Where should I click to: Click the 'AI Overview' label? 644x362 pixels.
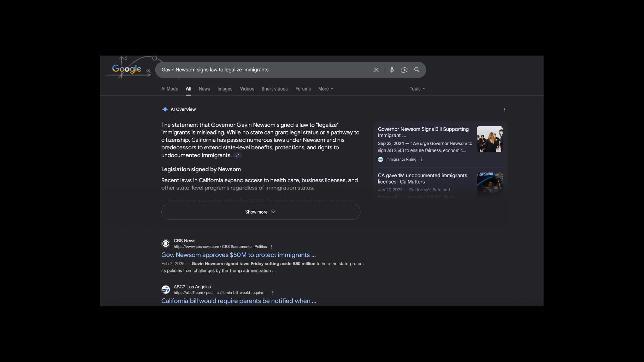click(x=183, y=109)
